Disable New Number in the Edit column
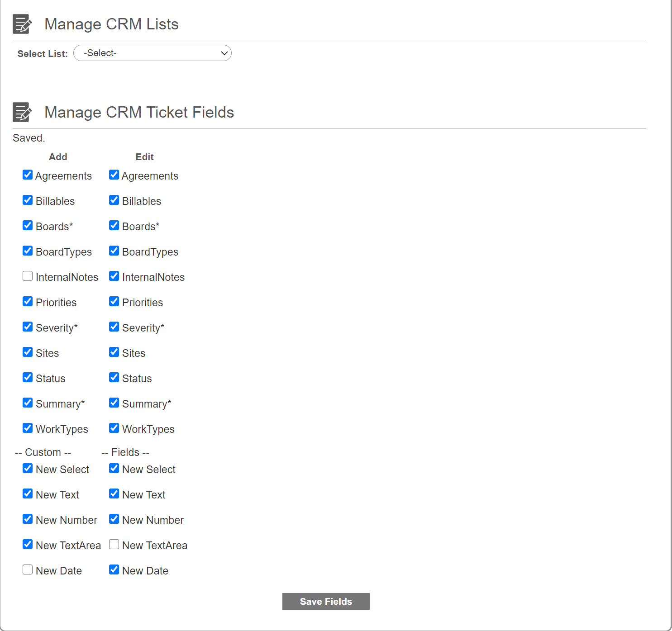Viewport: 672px width, 631px height. tap(114, 519)
